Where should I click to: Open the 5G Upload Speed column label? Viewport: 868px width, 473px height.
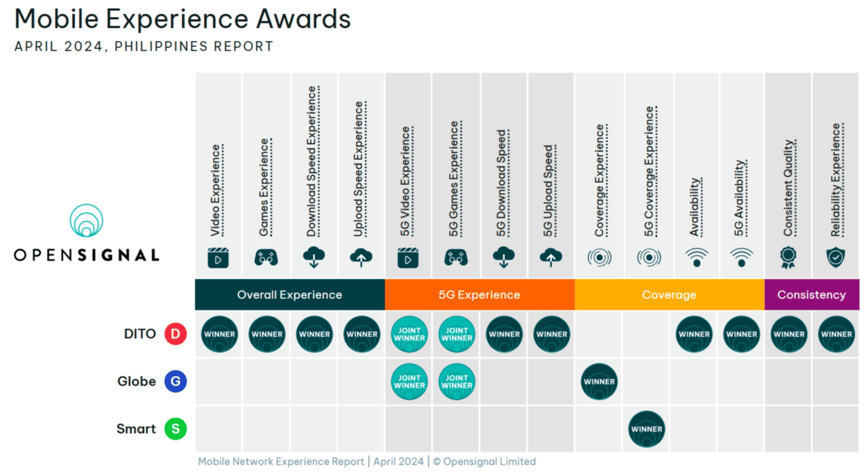[x=549, y=191]
